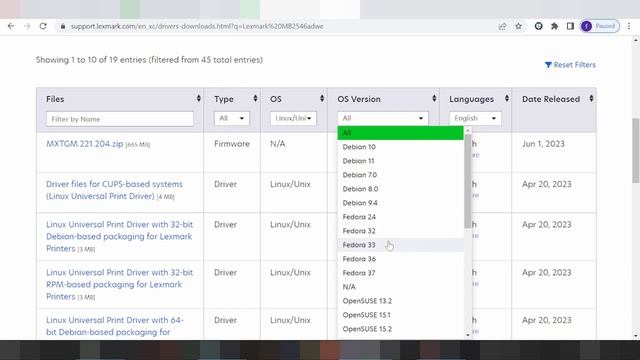Select OpenSUSE 13.2 option
Screen dimensions: 640x360
(x=400, y=301)
